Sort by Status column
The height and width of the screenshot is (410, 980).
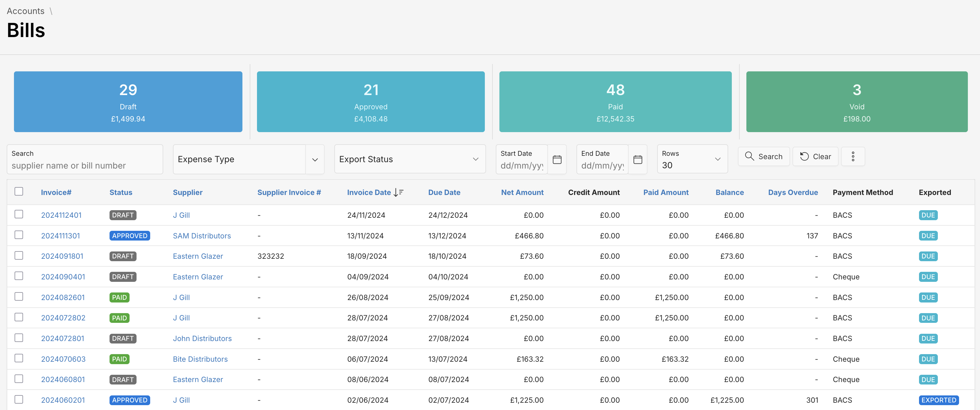(x=120, y=193)
